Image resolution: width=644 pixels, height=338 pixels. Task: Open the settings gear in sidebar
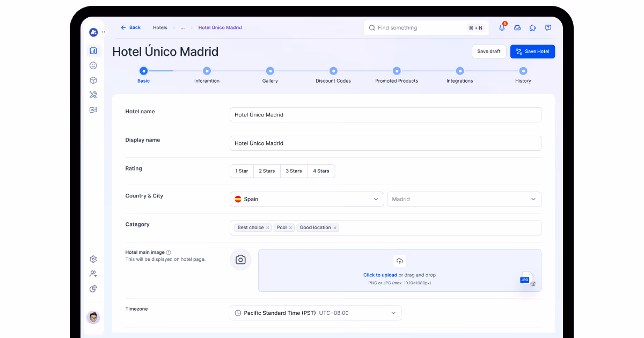point(93,259)
